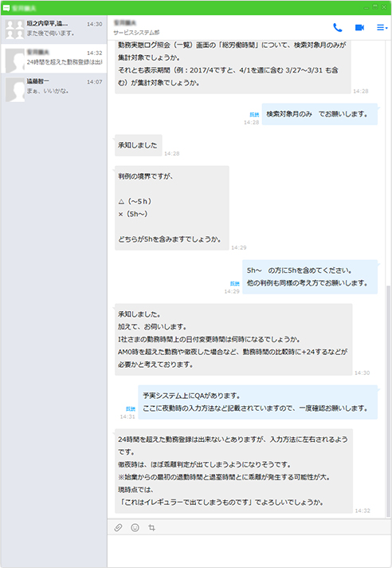Click in the message input area
This screenshot has height=568, width=392.
(x=248, y=550)
